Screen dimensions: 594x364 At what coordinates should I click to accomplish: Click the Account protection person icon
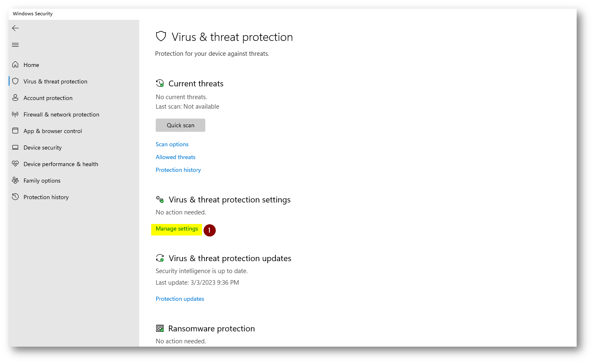[x=15, y=98]
